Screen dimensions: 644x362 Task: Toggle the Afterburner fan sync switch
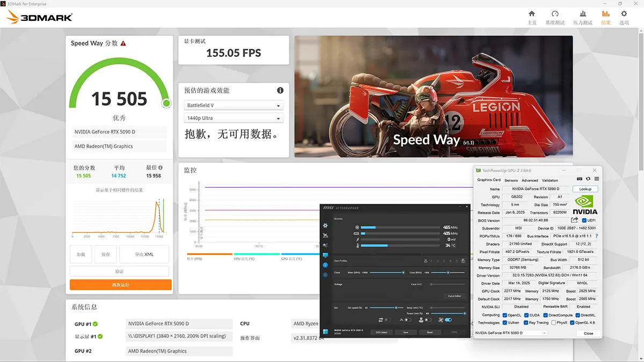click(388, 320)
